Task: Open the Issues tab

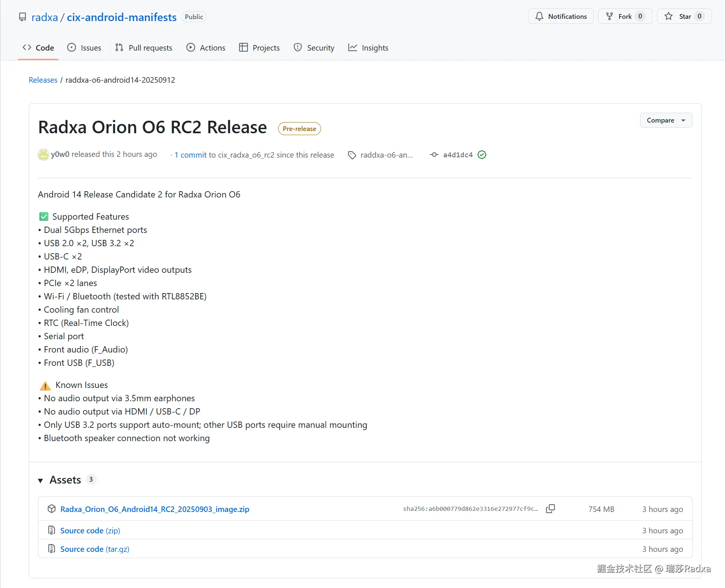Action: [x=84, y=48]
